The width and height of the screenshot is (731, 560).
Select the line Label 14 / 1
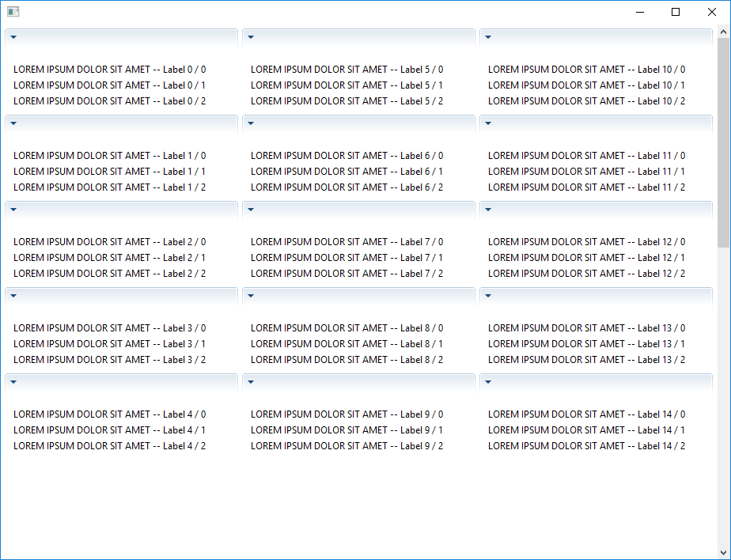click(x=586, y=430)
